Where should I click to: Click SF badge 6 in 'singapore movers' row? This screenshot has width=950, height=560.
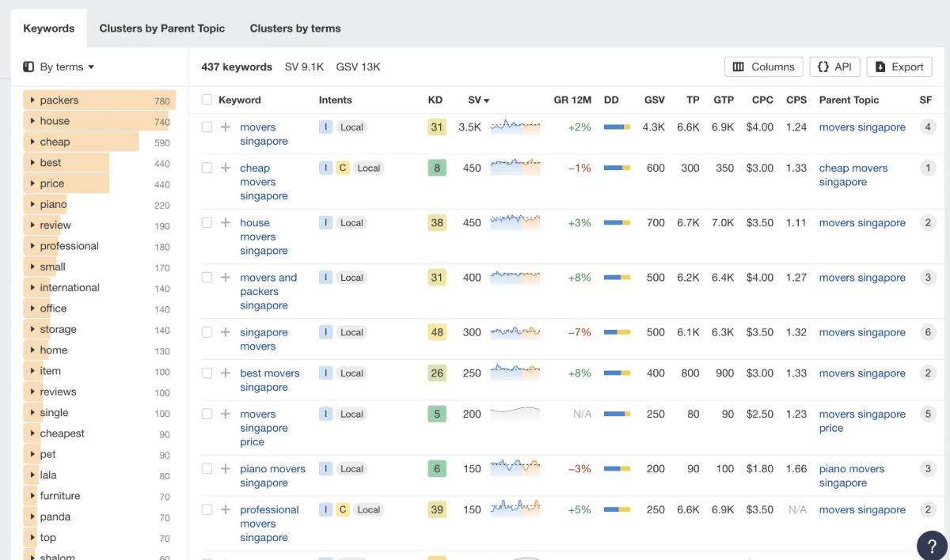[x=928, y=333]
